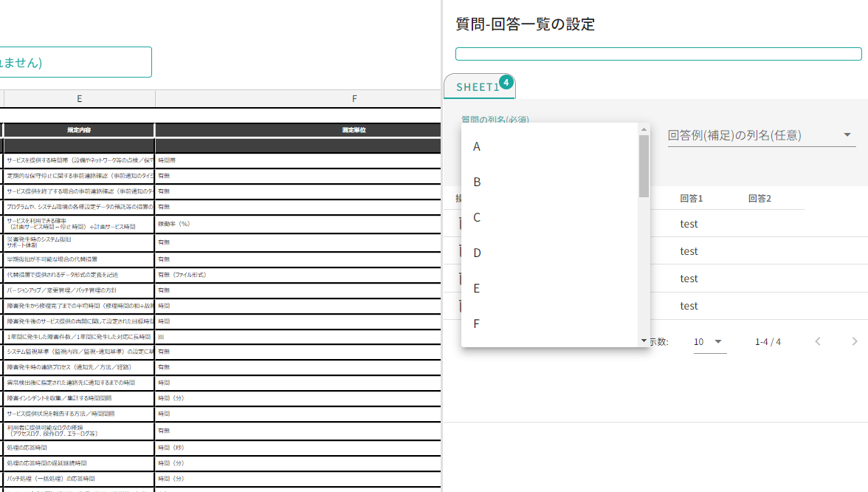Click the previous page chevron
Screen dimensions: 868x492
[x=817, y=342]
